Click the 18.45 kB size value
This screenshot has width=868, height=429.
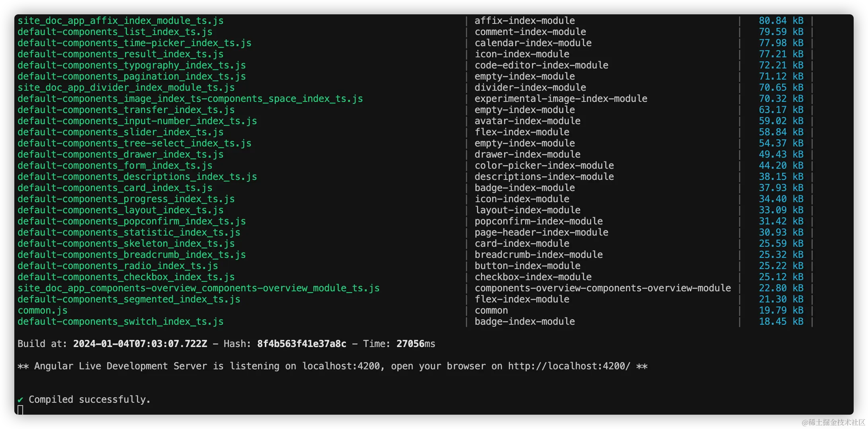click(781, 322)
